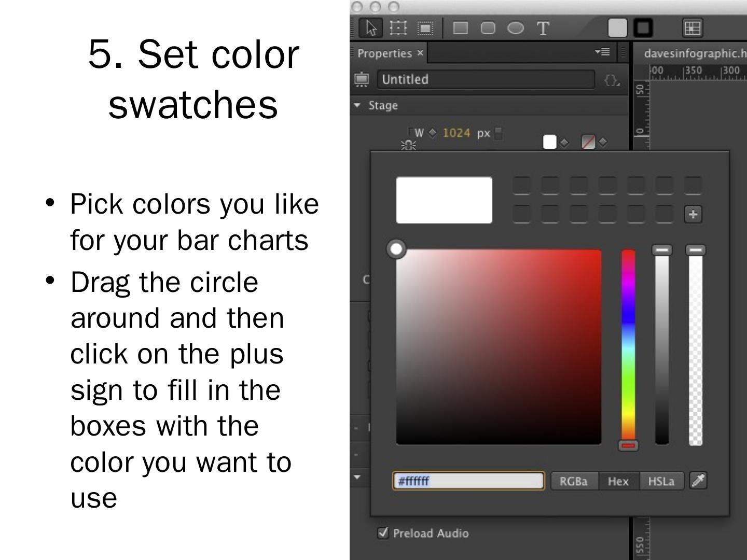Image resolution: width=747 pixels, height=560 pixels.
Task: Select the Rectangle tool
Action: pos(460,27)
